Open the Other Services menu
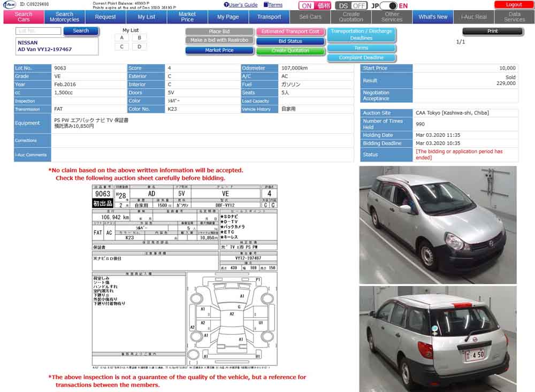 pyautogui.click(x=392, y=17)
